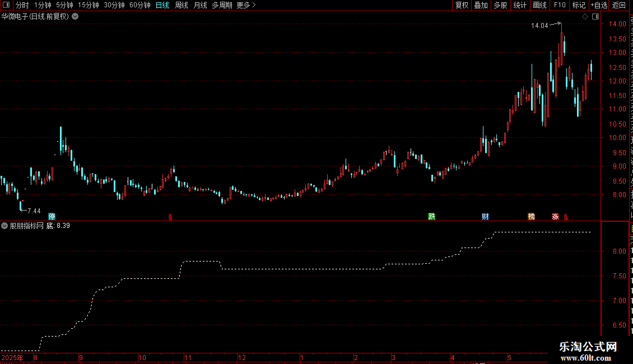
Task: Switch to 月线 monthly chart
Action: click(200, 5)
